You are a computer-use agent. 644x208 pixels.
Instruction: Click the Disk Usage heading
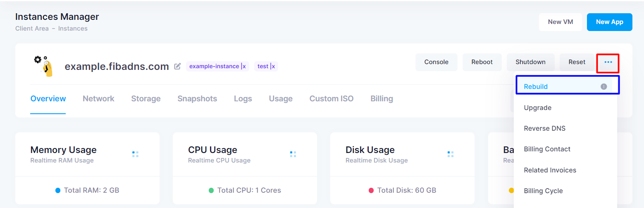370,150
